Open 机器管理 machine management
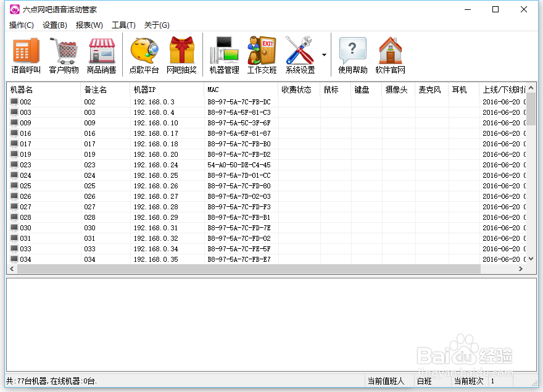The image size is (543, 392). [225, 55]
